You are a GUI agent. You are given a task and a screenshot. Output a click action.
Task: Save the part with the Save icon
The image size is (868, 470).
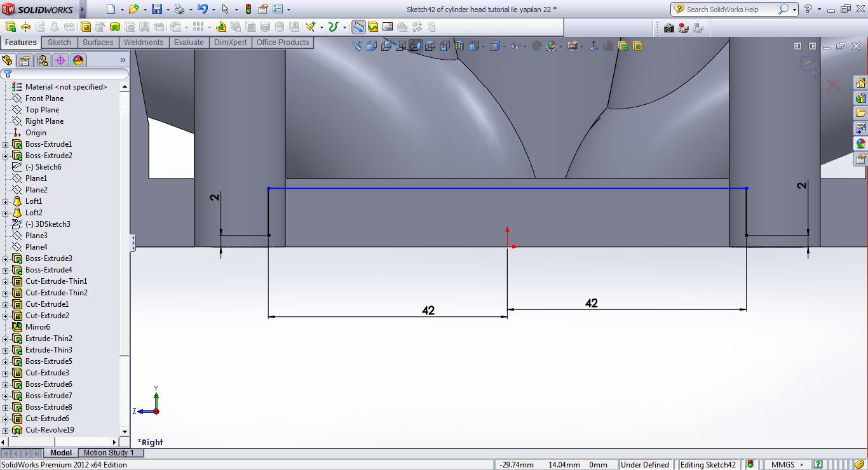coord(157,9)
